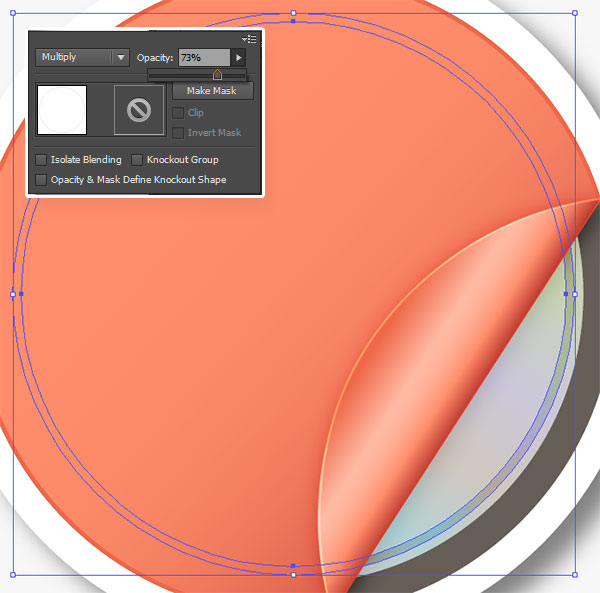The width and height of the screenshot is (600, 593).
Task: Click the bottom-left bounding box handle
Action: pyautogui.click(x=13, y=575)
